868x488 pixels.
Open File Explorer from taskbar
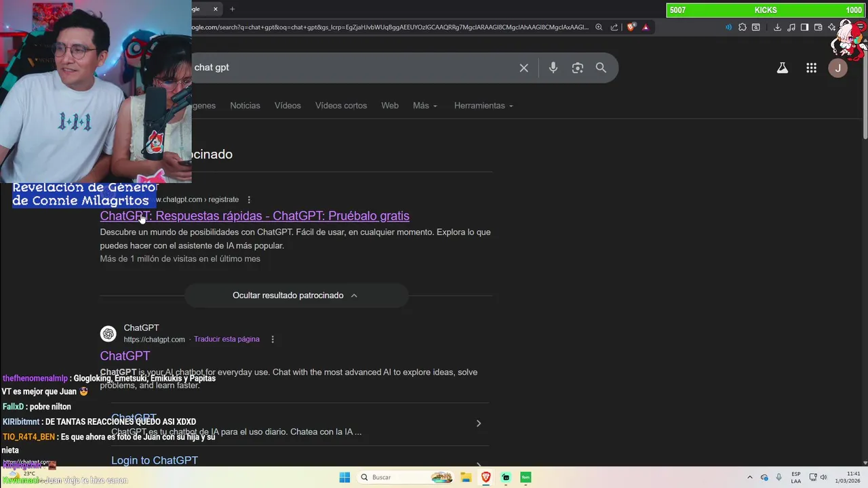point(466,477)
